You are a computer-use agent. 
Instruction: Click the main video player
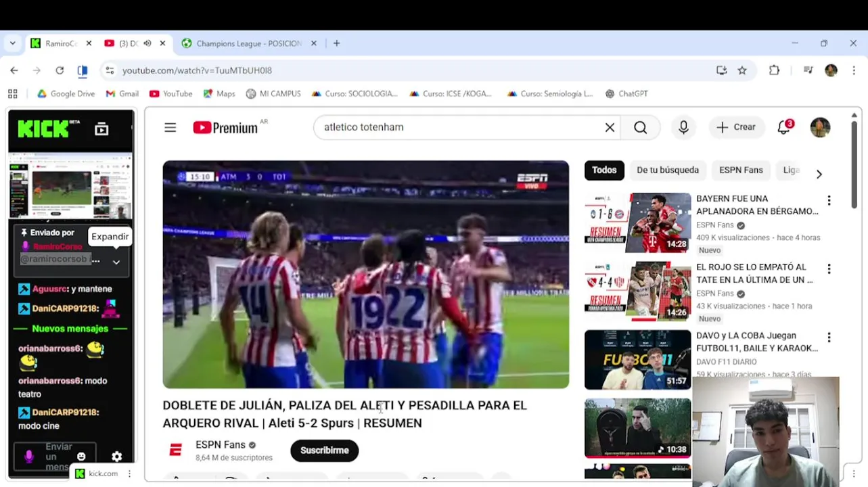365,275
